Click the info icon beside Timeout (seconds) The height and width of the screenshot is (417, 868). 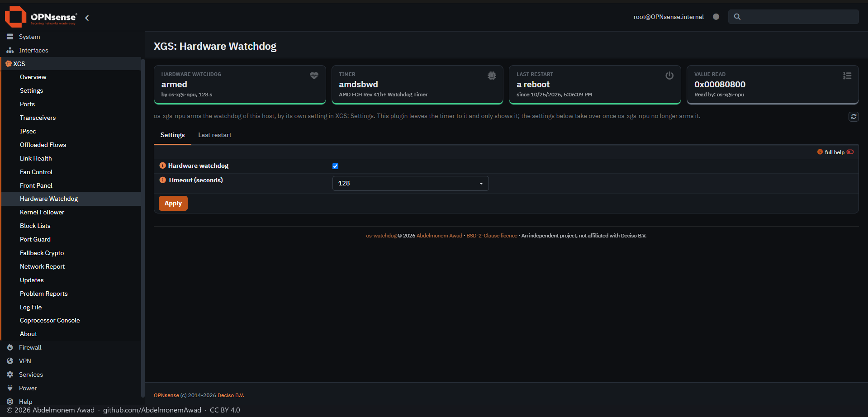163,180
